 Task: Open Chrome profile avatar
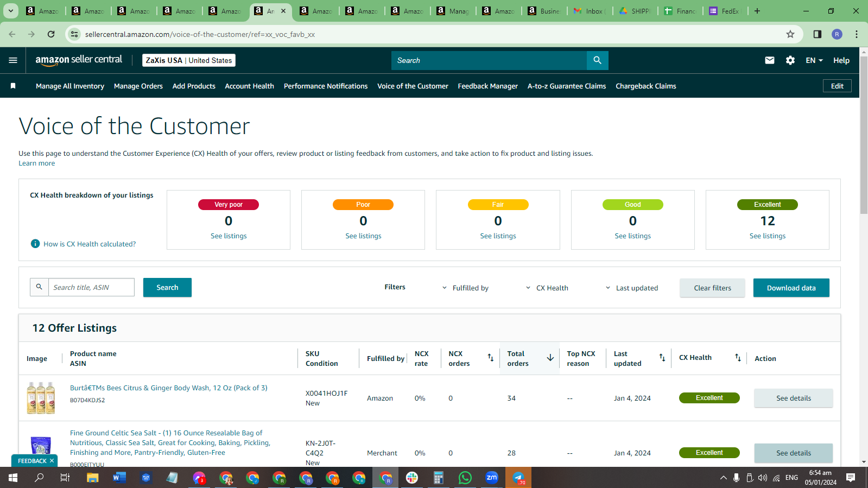tap(837, 34)
